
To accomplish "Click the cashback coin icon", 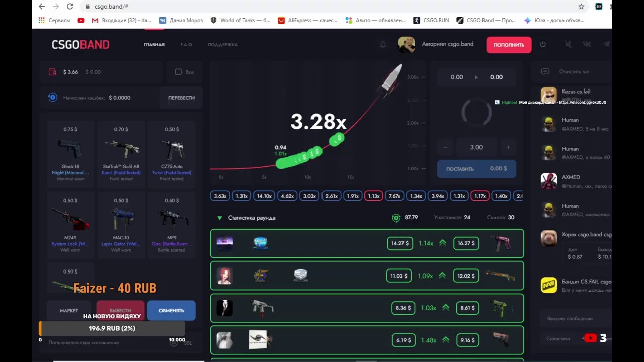I will (53, 97).
